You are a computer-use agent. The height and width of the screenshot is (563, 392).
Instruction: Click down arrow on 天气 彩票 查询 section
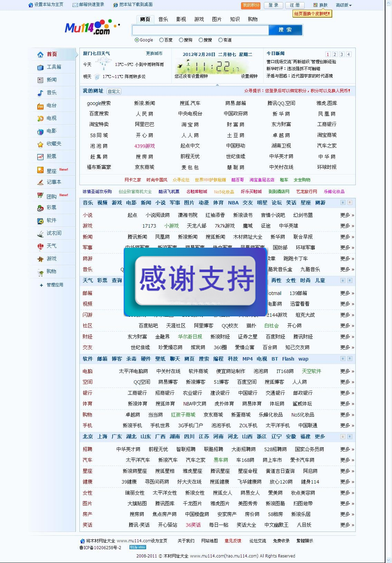pos(343,280)
